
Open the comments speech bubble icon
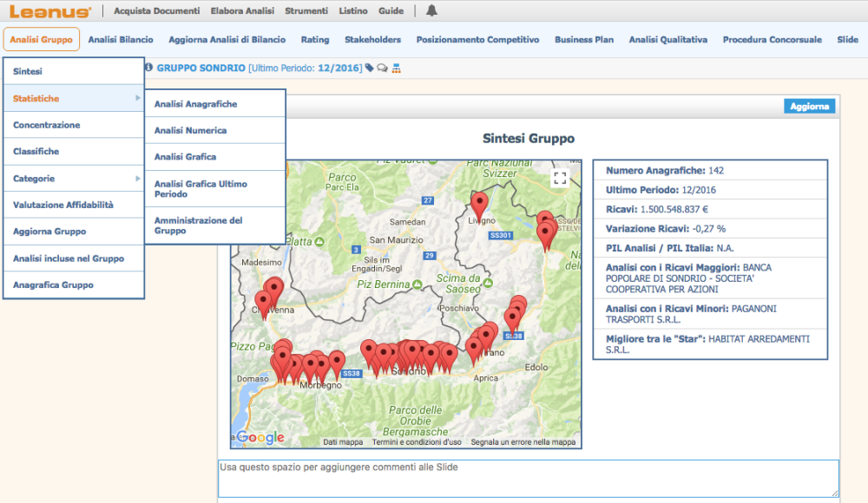tap(383, 68)
